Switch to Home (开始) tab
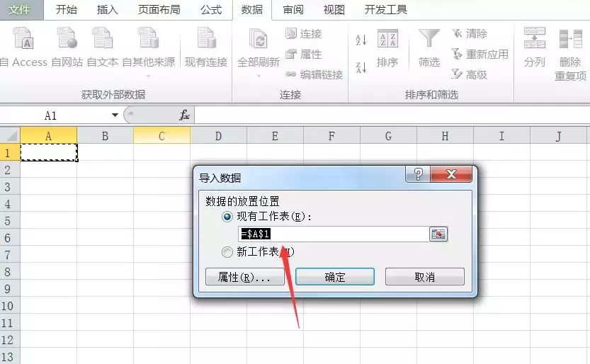590x364 pixels. tap(67, 10)
